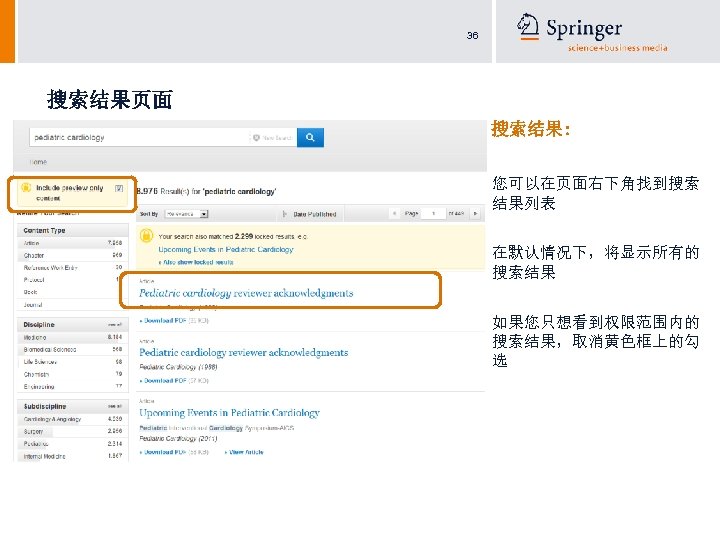The width and height of the screenshot is (720, 540).
Task: Filter Subdiscipline by Internal Medicine
Action: click(73, 456)
